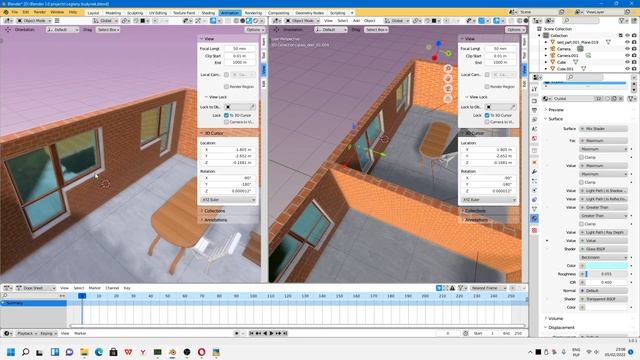Viewport: 640px width, 360px height.
Task: Click the Outliner filter funnel icon
Action: (622, 20)
